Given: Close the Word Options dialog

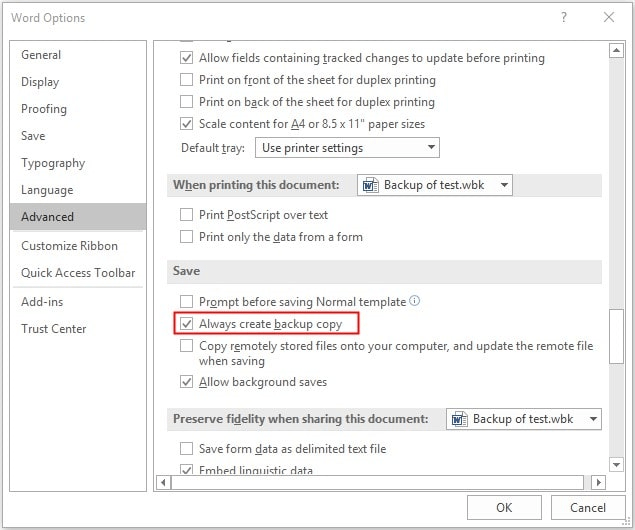Looking at the screenshot, I should tap(609, 17).
